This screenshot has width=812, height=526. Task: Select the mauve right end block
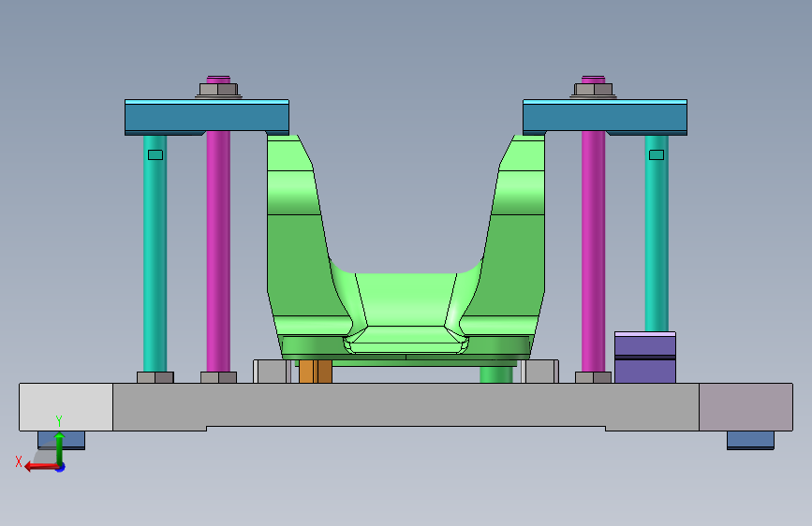click(746, 407)
